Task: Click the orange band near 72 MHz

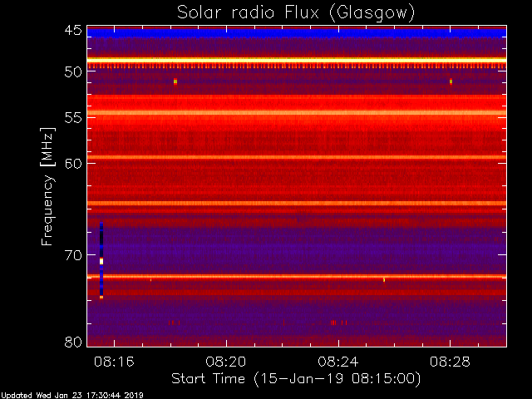Action: 297,276
